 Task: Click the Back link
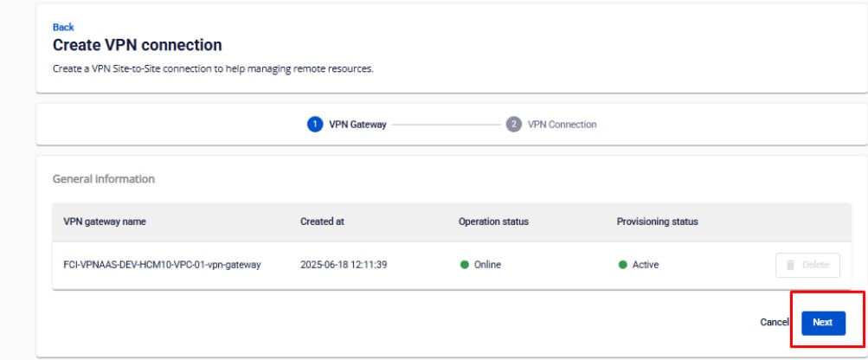click(62, 27)
